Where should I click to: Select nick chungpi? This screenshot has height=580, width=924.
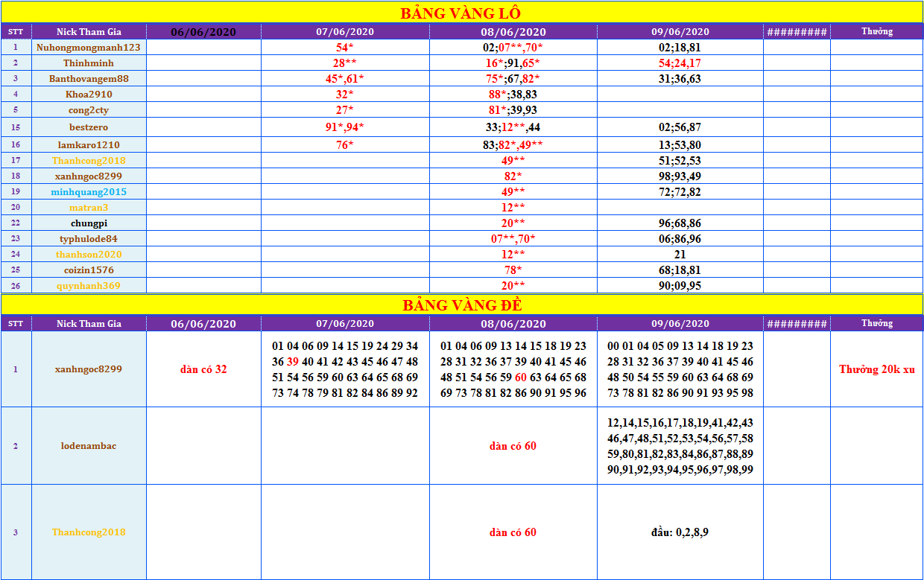coord(89,223)
